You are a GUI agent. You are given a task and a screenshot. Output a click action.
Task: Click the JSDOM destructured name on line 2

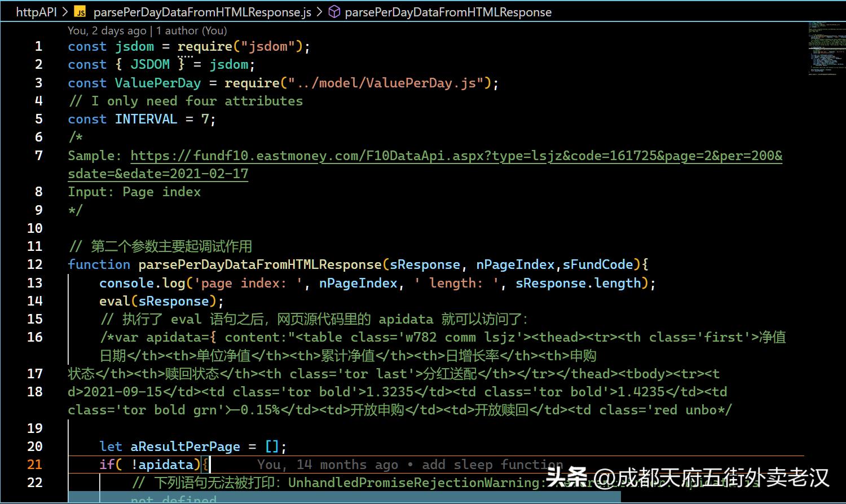[150, 64]
